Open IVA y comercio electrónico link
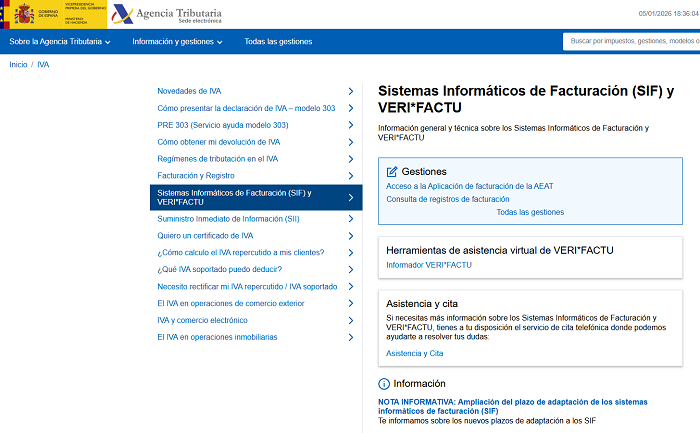 pos(202,320)
